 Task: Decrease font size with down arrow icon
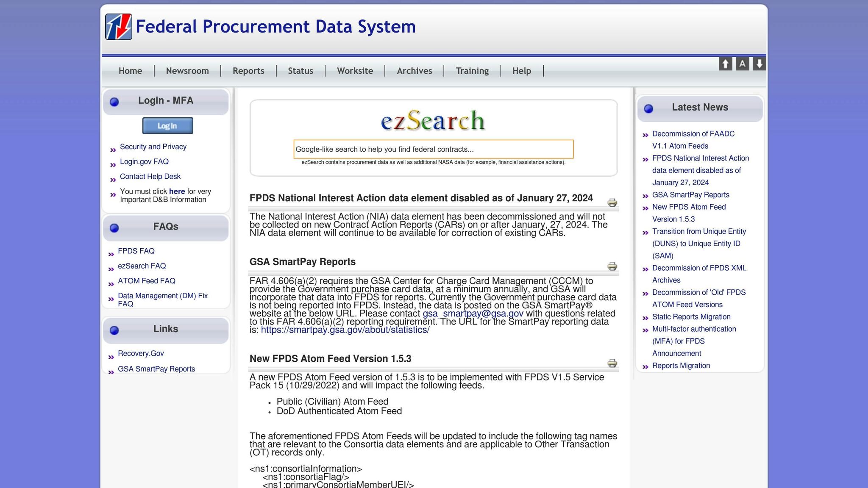pyautogui.click(x=759, y=64)
